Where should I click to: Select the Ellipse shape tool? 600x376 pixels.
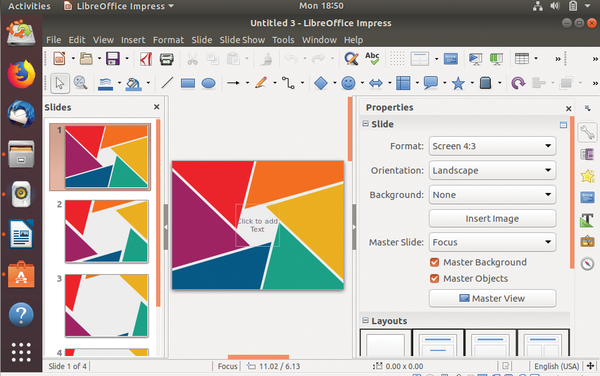point(209,83)
